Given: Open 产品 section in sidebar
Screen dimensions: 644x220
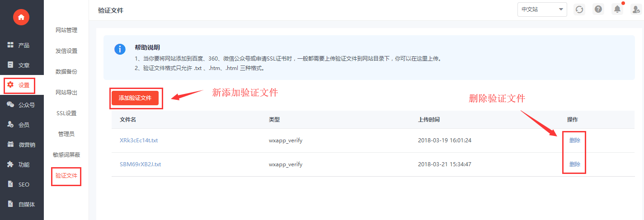Looking at the screenshot, I should pyautogui.click(x=22, y=45).
